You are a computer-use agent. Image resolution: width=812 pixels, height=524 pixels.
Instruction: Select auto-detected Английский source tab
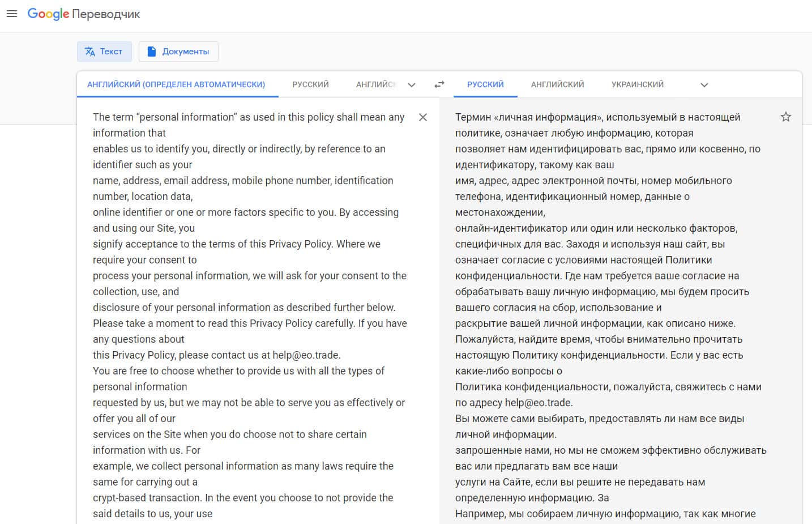click(x=176, y=84)
